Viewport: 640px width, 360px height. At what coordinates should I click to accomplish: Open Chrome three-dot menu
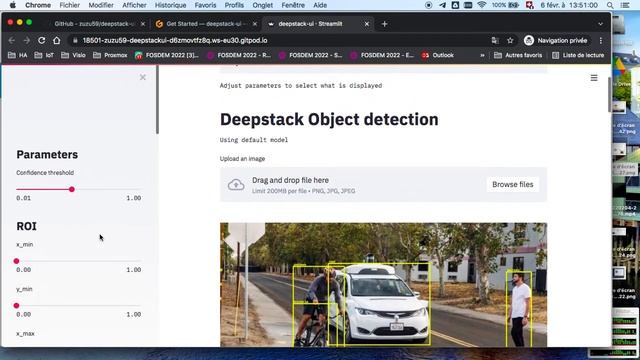[x=601, y=40]
